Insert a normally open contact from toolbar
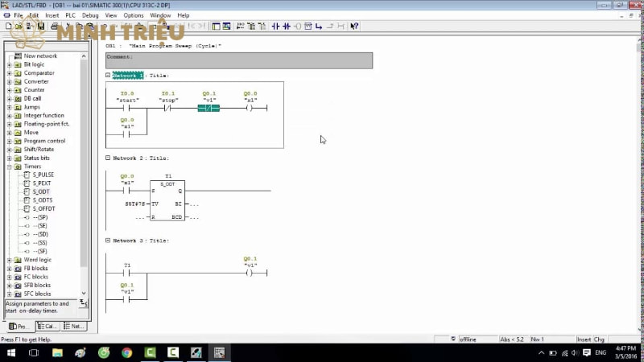The height and width of the screenshot is (362, 644). [x=276, y=27]
